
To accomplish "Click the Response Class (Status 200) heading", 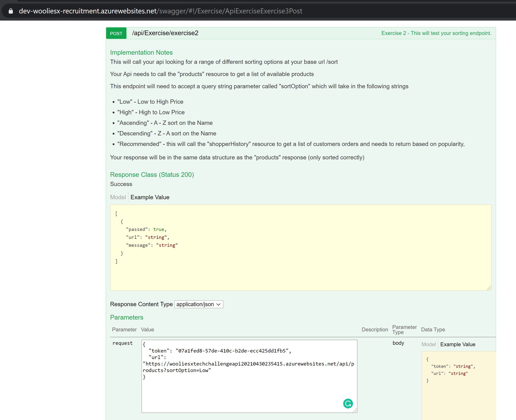I will [152, 175].
